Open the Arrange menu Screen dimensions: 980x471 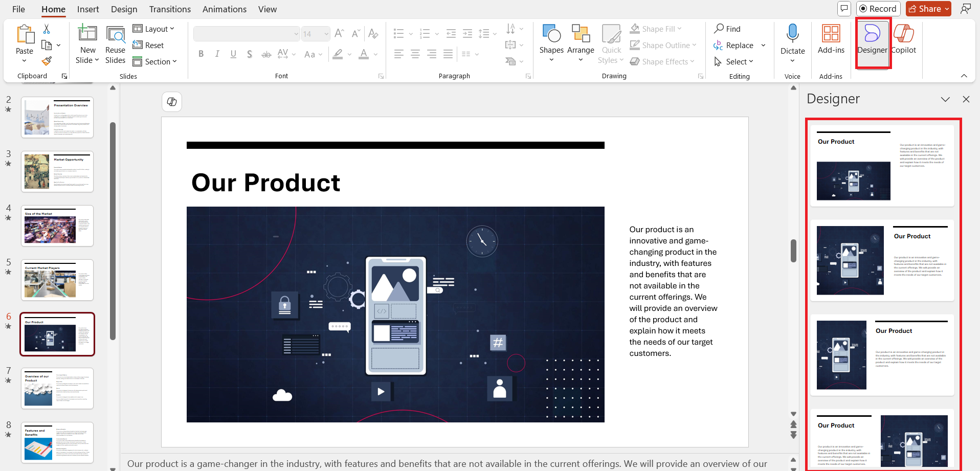pyautogui.click(x=581, y=43)
